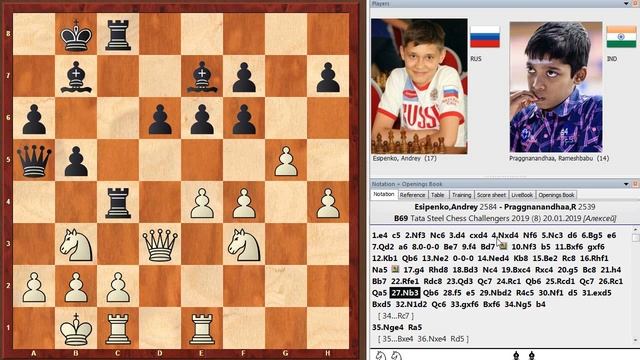This screenshot has height=360, width=640.
Task: Open the diagram icon after Bd7
Action: tap(503, 246)
